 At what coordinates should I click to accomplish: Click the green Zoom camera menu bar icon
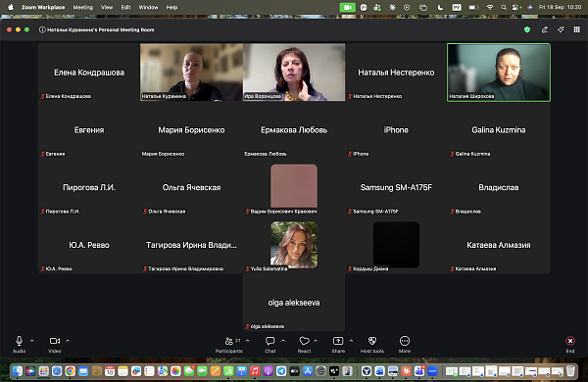click(x=347, y=7)
